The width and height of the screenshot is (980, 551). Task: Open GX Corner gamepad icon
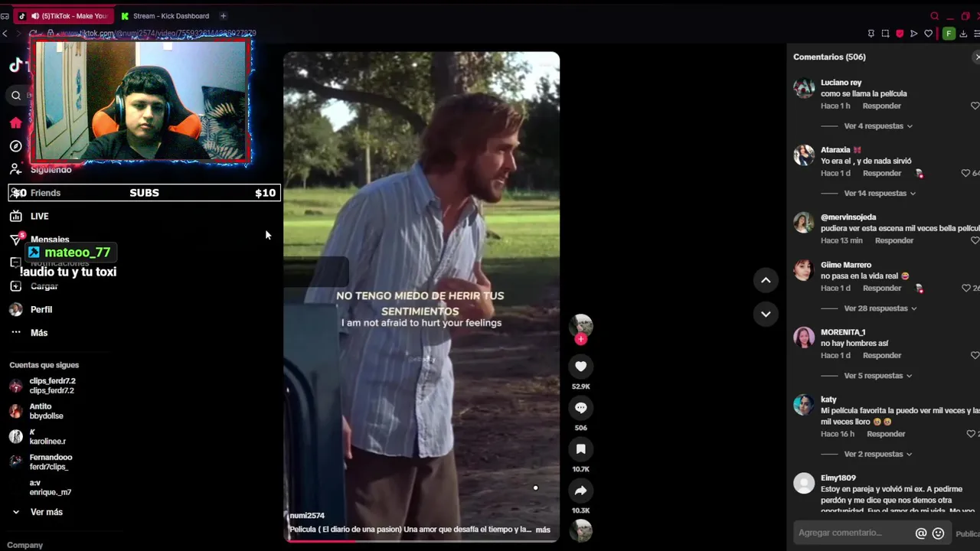(x=5, y=16)
